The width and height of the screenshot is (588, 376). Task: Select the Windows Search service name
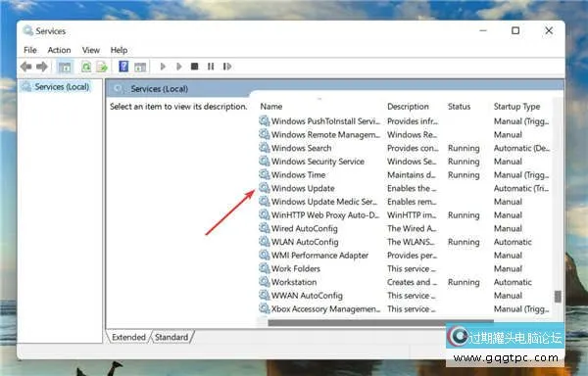pos(302,148)
